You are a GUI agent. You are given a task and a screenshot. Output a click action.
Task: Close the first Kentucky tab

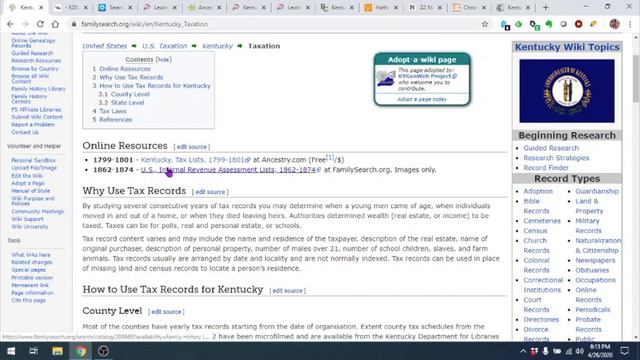(41, 7)
